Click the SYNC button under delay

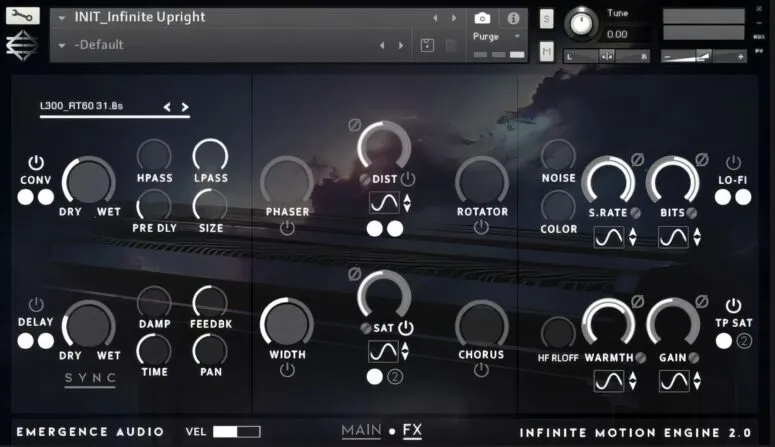pos(90,378)
